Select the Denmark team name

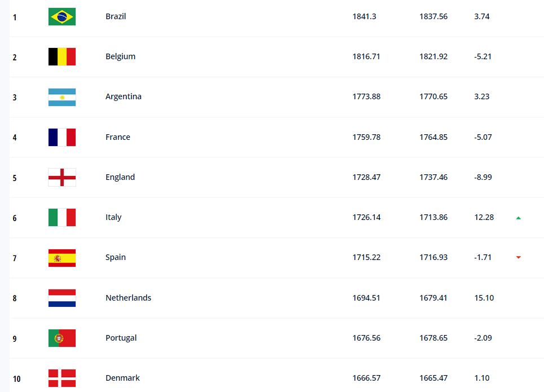tap(122, 378)
